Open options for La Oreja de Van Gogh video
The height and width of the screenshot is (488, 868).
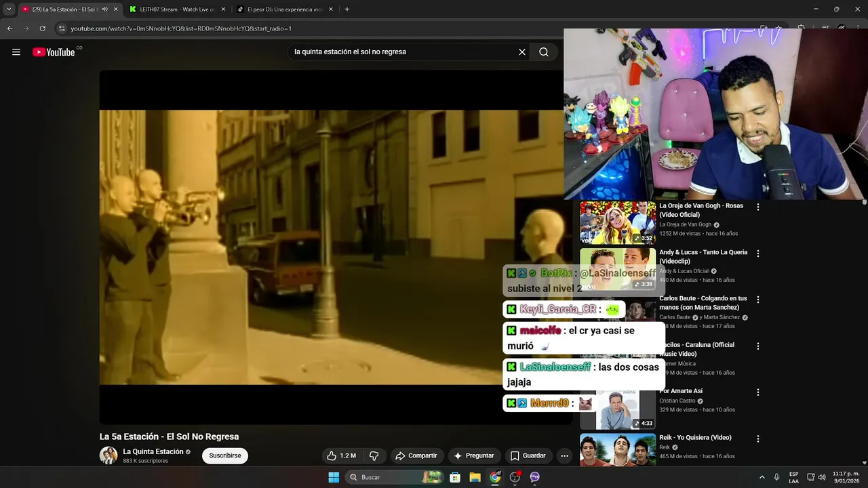758,207
